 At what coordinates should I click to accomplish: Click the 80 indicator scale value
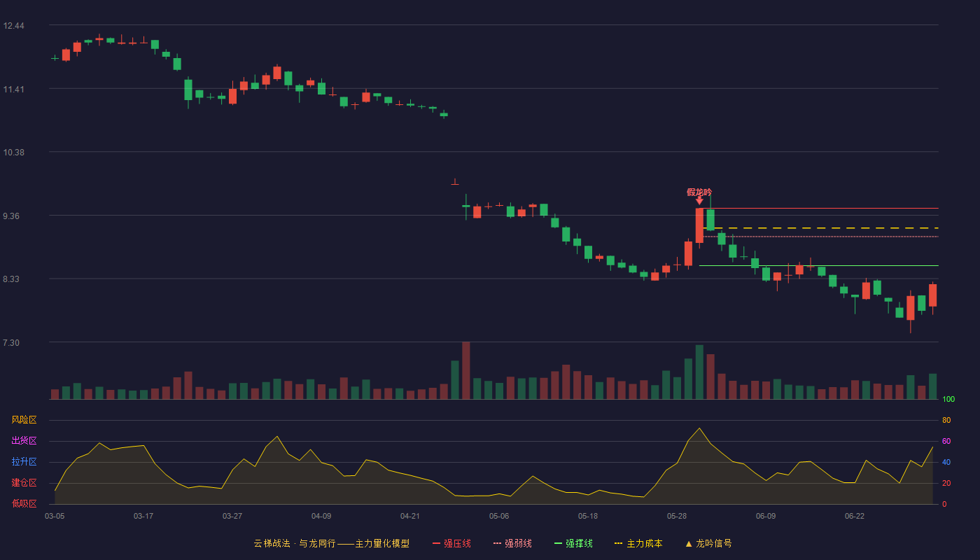[x=946, y=420]
